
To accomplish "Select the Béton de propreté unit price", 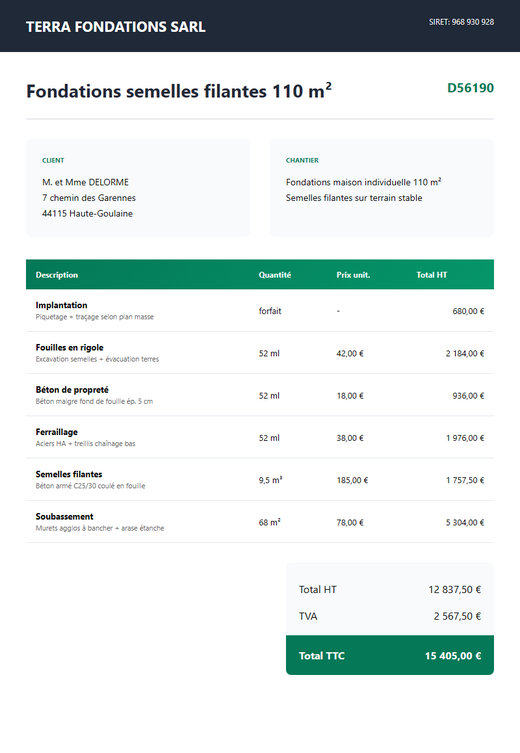I will click(x=350, y=396).
